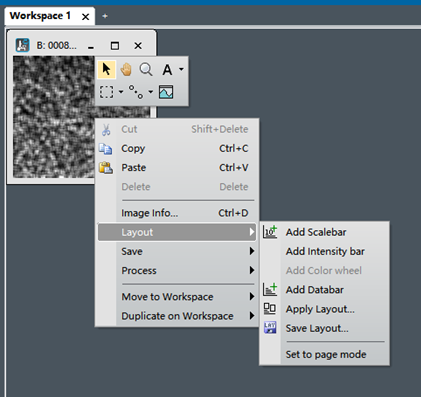421x397 pixels.
Task: Open Image Info from context menu
Action: point(177,213)
